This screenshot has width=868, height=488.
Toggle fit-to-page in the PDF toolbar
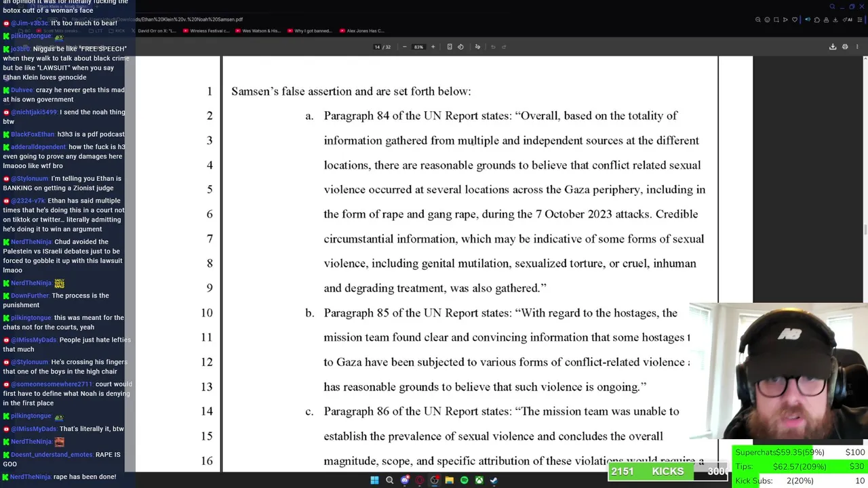click(450, 47)
